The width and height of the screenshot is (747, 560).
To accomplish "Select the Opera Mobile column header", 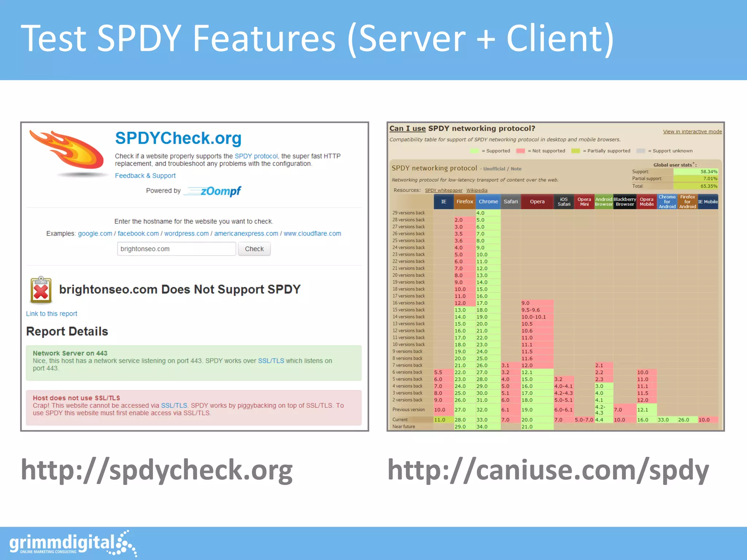I will tap(647, 202).
